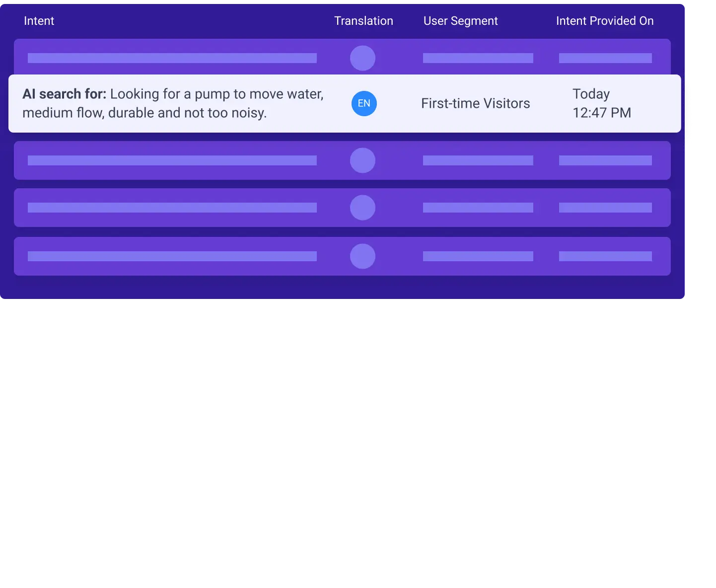Image resolution: width=716 pixels, height=588 pixels.
Task: Click the translation circle in the bottom row
Action: 362,256
